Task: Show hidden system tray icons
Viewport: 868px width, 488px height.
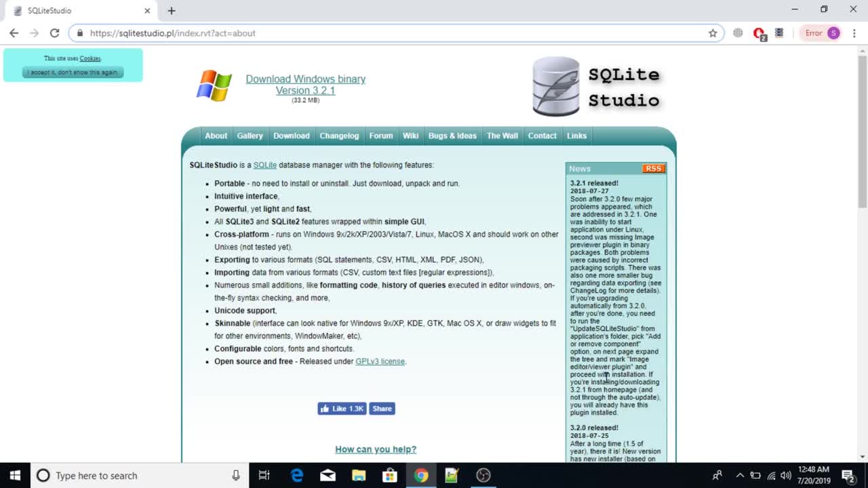Action: tap(740, 475)
